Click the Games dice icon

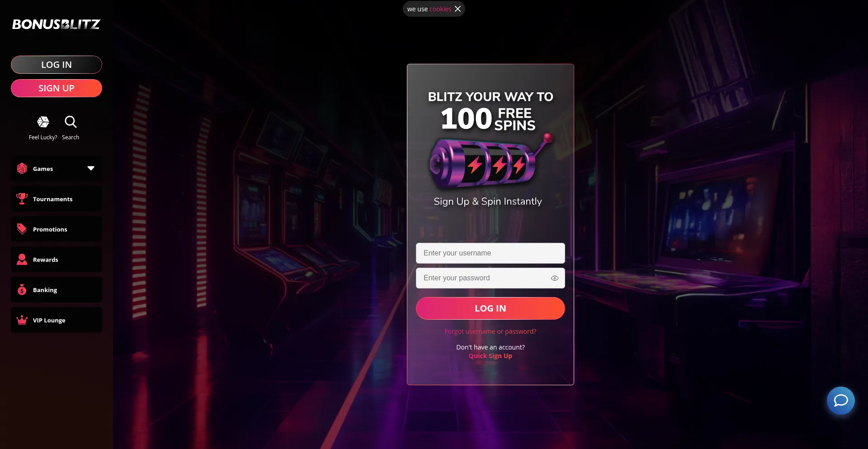[22, 168]
